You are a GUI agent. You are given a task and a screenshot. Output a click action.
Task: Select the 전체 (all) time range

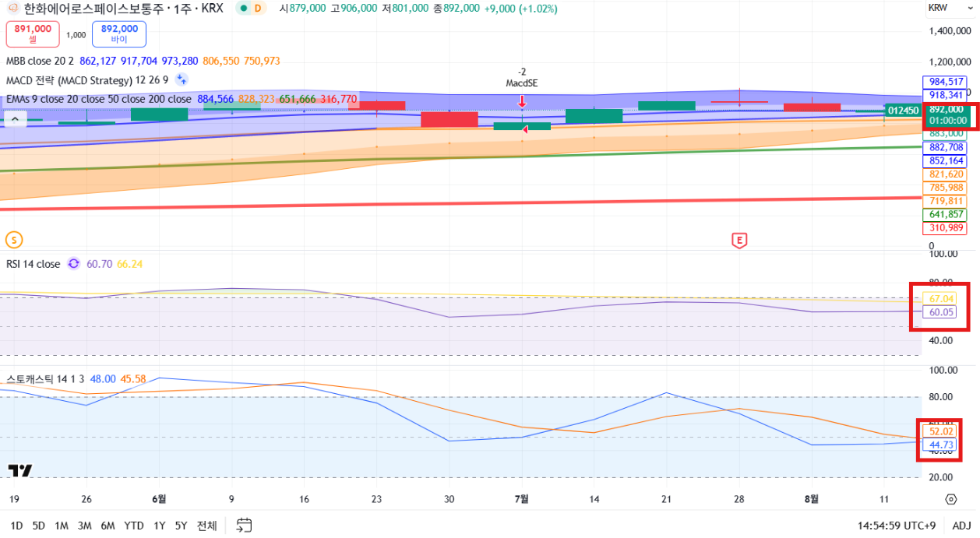coord(206,526)
